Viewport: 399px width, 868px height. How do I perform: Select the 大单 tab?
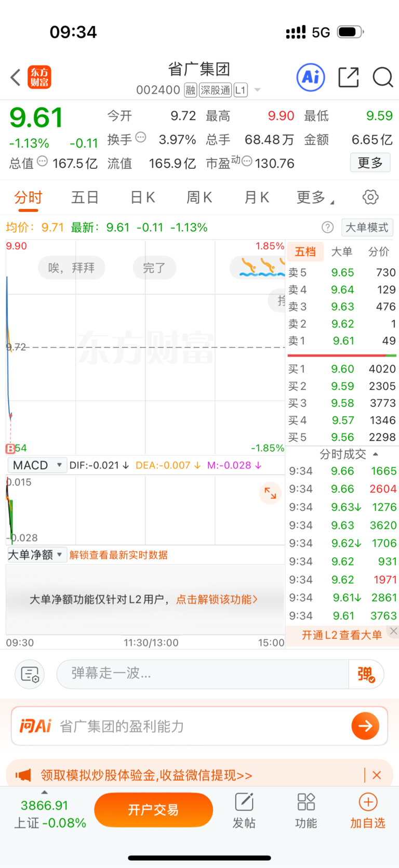342,252
